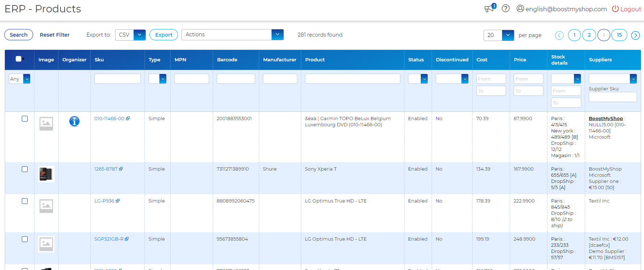This screenshot has height=270, width=644.
Task: Sort by Cost column header
Action: point(482,60)
